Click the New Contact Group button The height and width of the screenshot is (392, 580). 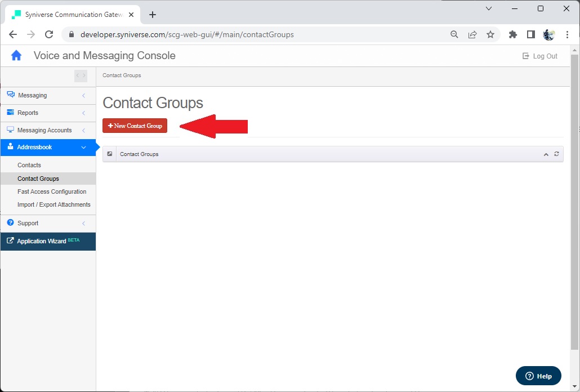click(135, 126)
